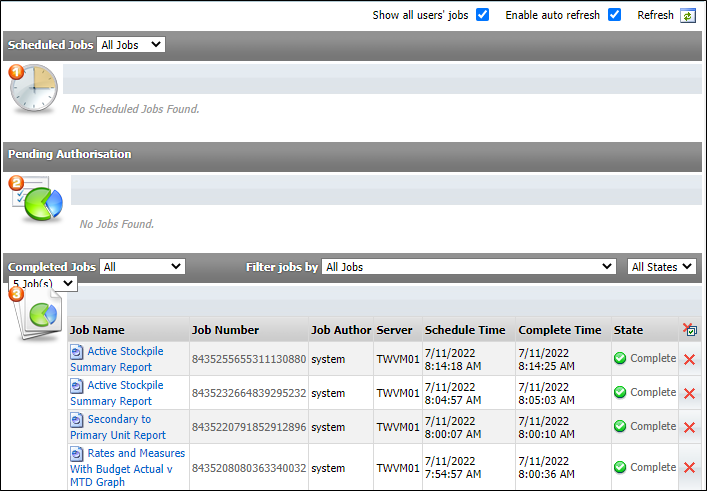This screenshot has width=707, height=491.
Task: Click green Complete icon for job 8435220791852912896
Action: pyautogui.click(x=620, y=426)
